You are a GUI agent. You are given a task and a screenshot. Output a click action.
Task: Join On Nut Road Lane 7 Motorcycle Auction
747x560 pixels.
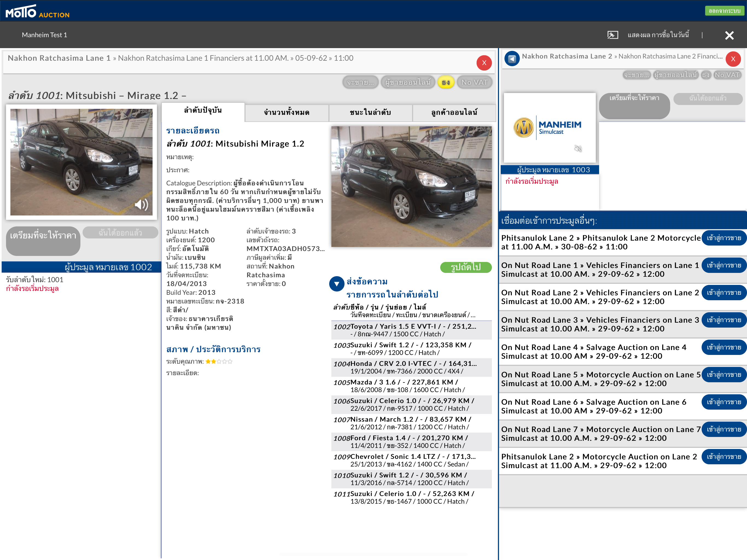click(x=724, y=430)
